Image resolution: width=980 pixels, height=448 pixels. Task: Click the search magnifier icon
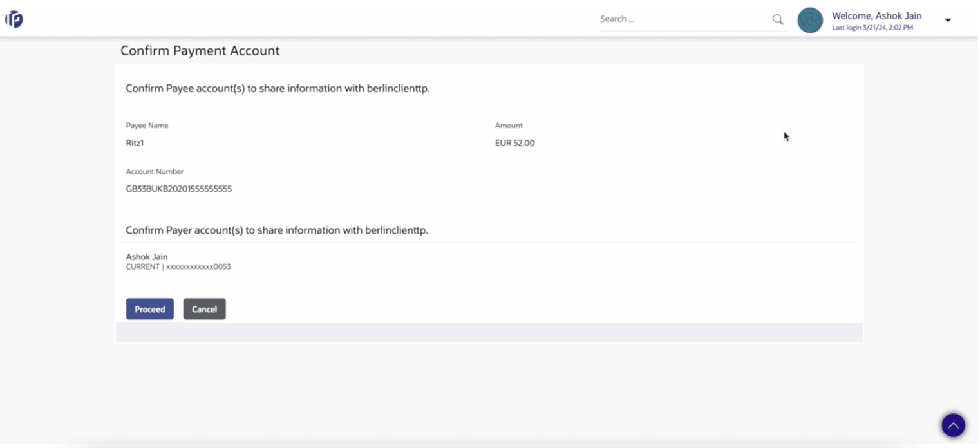point(778,19)
